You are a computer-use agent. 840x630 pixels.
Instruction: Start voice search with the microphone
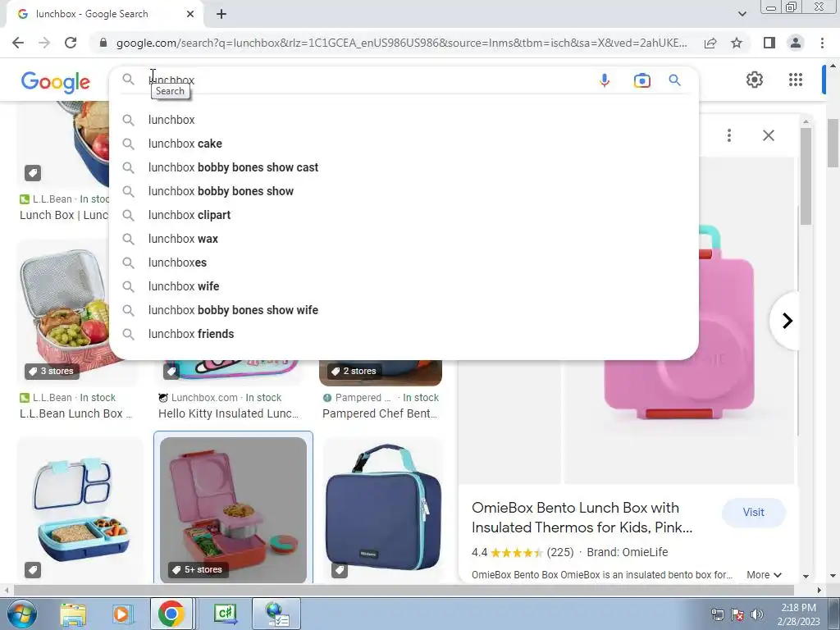(605, 80)
